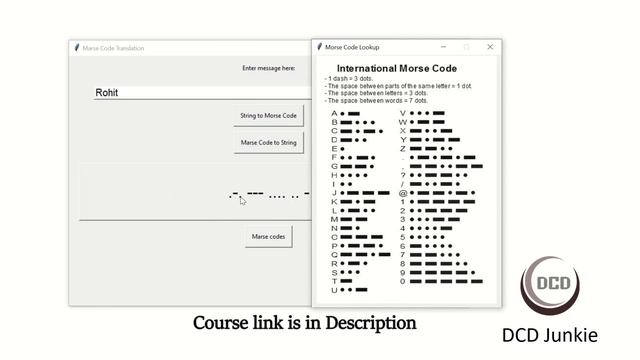This screenshot has height=360, width=640.
Task: Click the 'space between letters = 3 dots' line
Action: coord(376,93)
